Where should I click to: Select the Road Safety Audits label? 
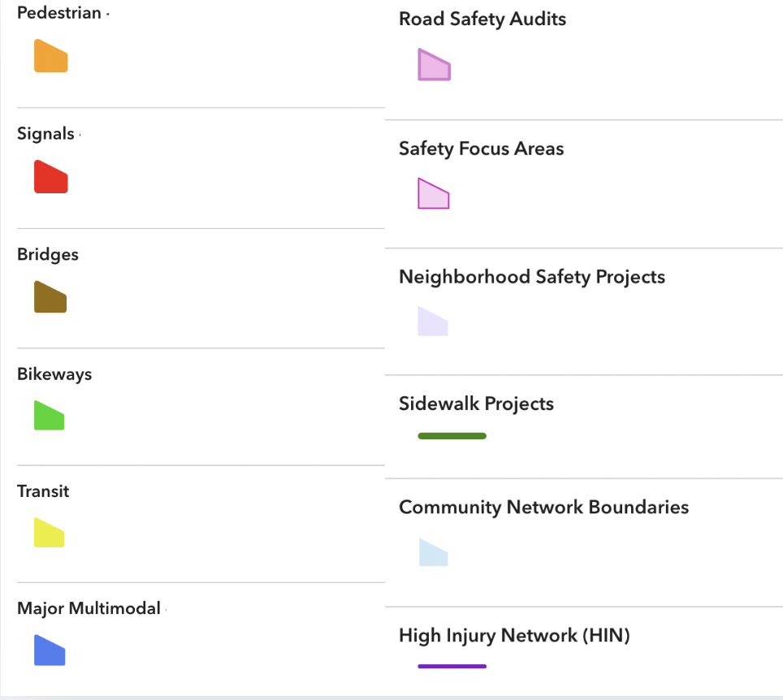(482, 19)
